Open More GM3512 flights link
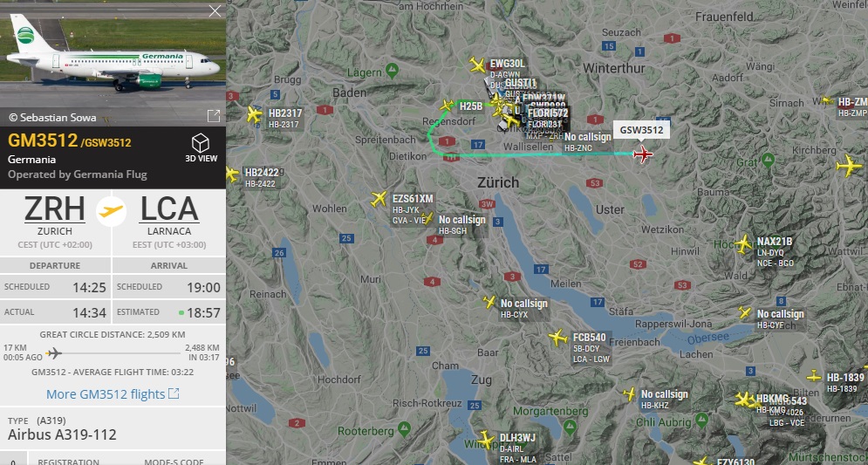 (113, 394)
